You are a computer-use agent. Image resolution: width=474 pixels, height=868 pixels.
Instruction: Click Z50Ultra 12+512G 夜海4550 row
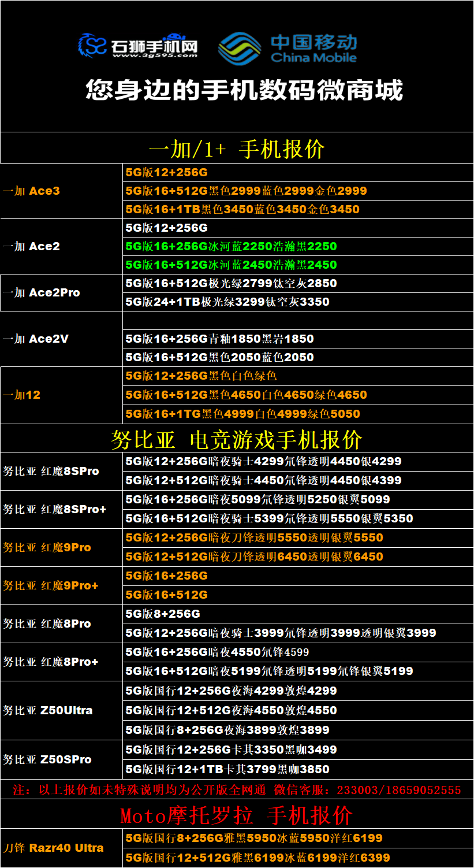[x=298, y=710]
